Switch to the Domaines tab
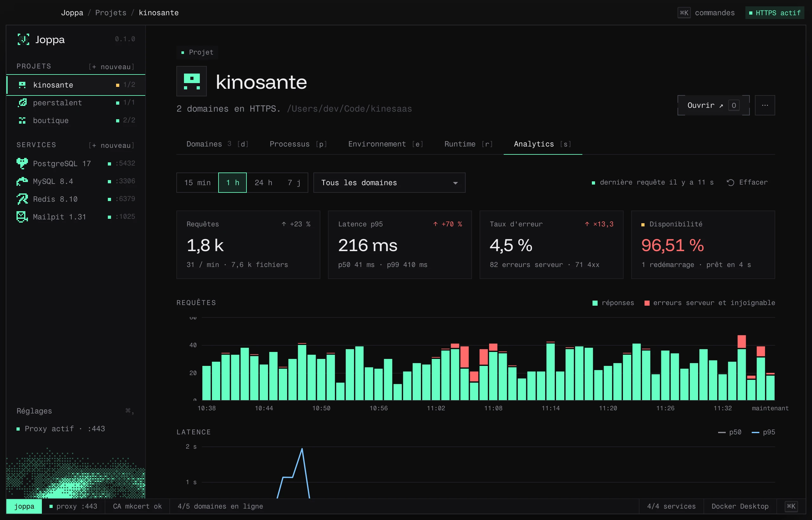The width and height of the screenshot is (812, 520). (x=218, y=144)
